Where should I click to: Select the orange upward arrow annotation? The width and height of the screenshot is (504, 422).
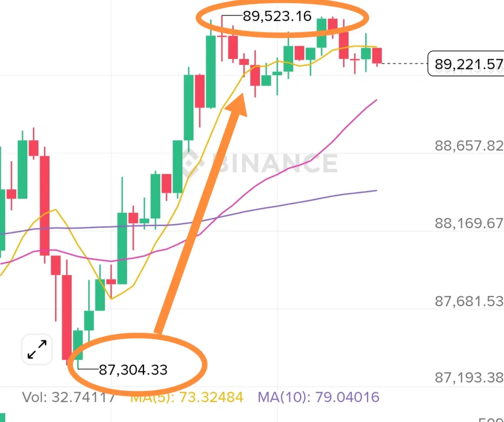[x=202, y=214]
